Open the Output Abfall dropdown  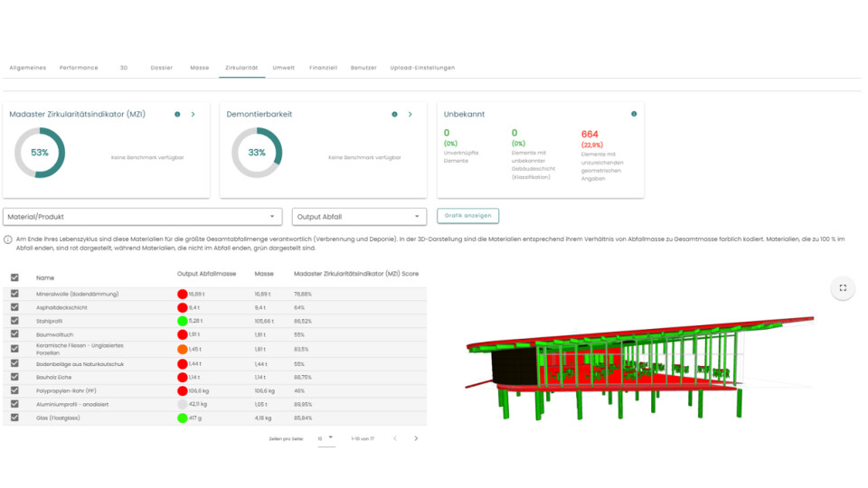[x=359, y=217]
